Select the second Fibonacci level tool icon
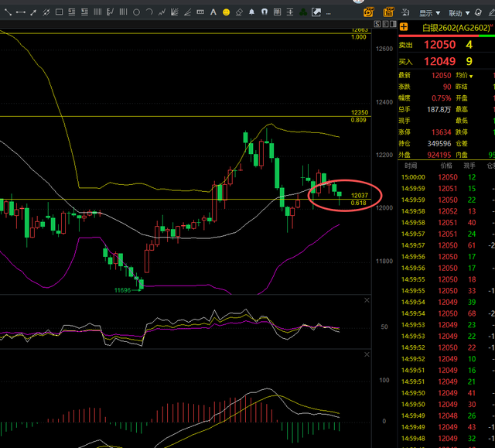This screenshot has width=495, height=448. pyautogui.click(x=84, y=12)
